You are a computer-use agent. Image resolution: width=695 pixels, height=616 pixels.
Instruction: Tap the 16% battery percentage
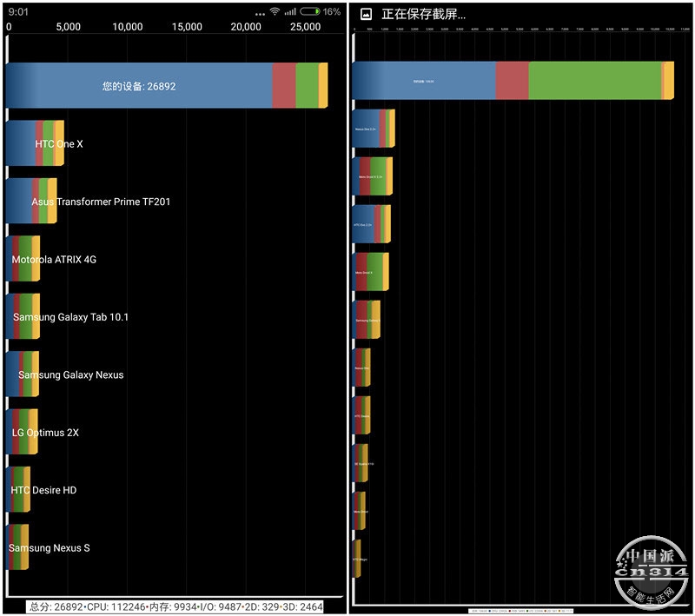tap(332, 11)
